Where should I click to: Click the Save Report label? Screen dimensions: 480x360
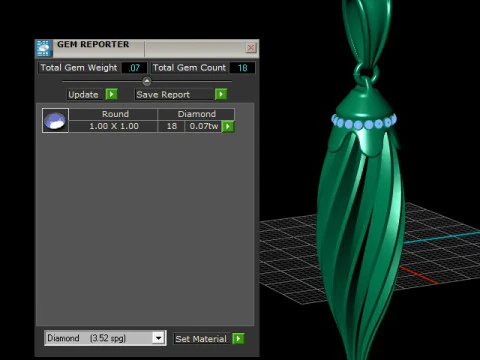[163, 95]
